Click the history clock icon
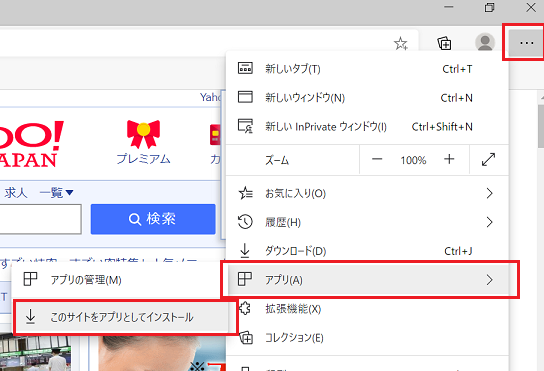Viewport: 544px width, 371px height. [245, 222]
